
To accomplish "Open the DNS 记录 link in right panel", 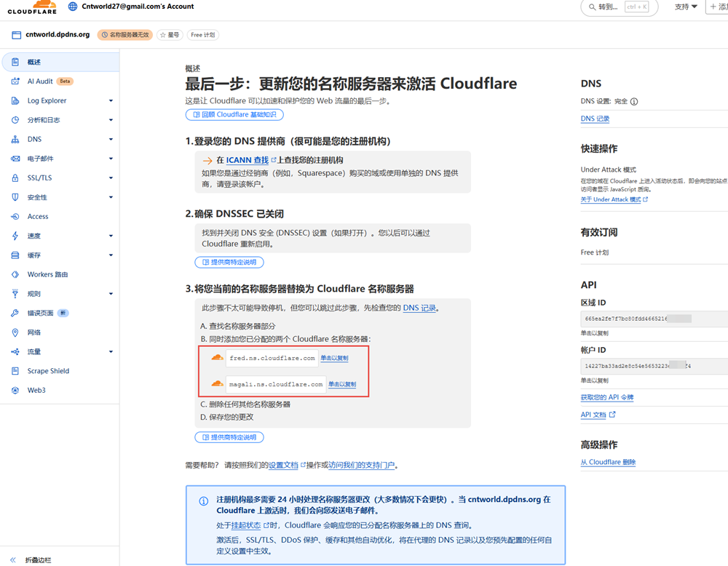I will pos(595,119).
